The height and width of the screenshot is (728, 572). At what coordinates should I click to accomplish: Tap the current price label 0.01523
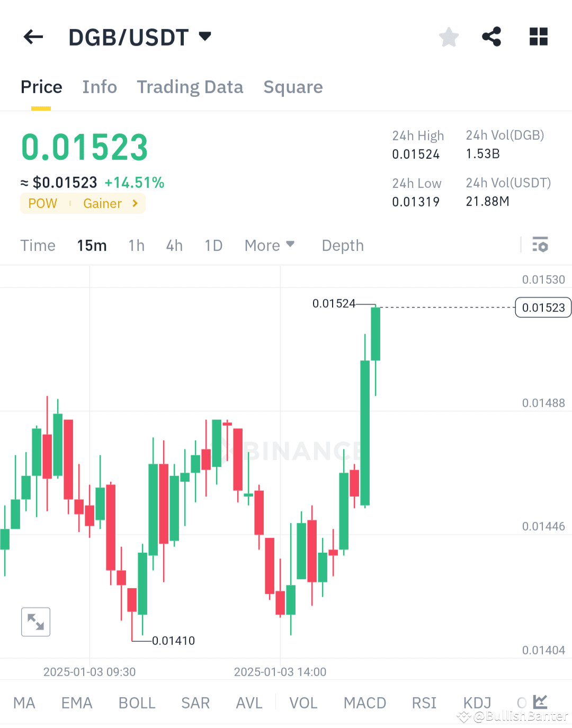coord(542,307)
